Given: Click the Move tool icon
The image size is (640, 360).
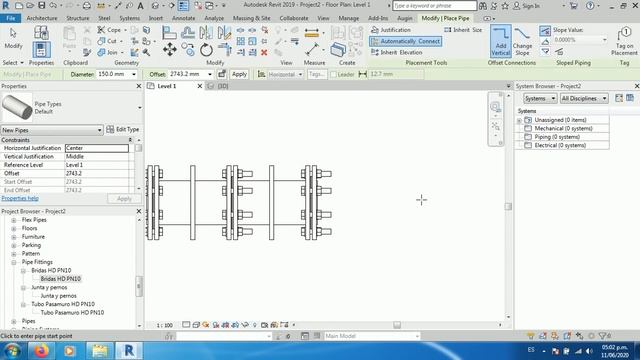Looking at the screenshot, I should click(x=169, y=50).
